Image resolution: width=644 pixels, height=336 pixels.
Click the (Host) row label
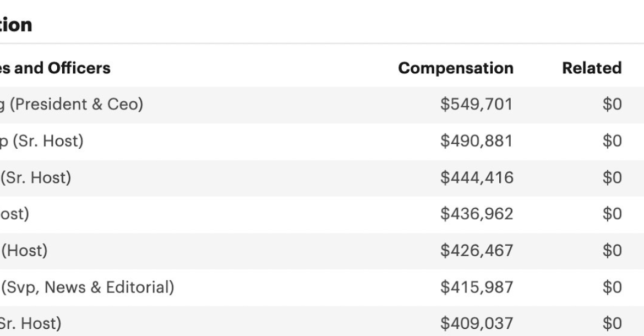click(24, 251)
